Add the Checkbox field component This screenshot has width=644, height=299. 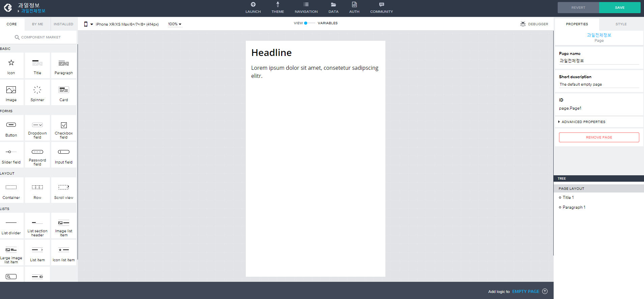tap(64, 128)
